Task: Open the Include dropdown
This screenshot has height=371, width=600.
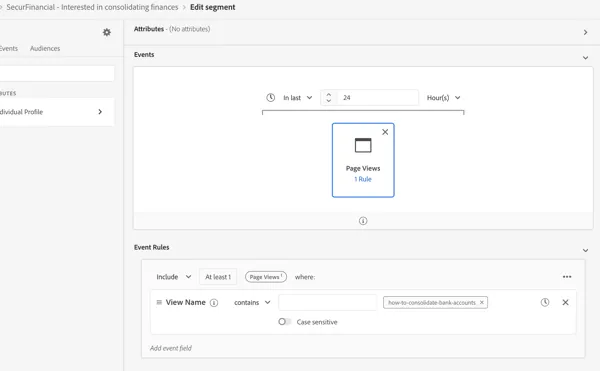Action: pos(173,277)
